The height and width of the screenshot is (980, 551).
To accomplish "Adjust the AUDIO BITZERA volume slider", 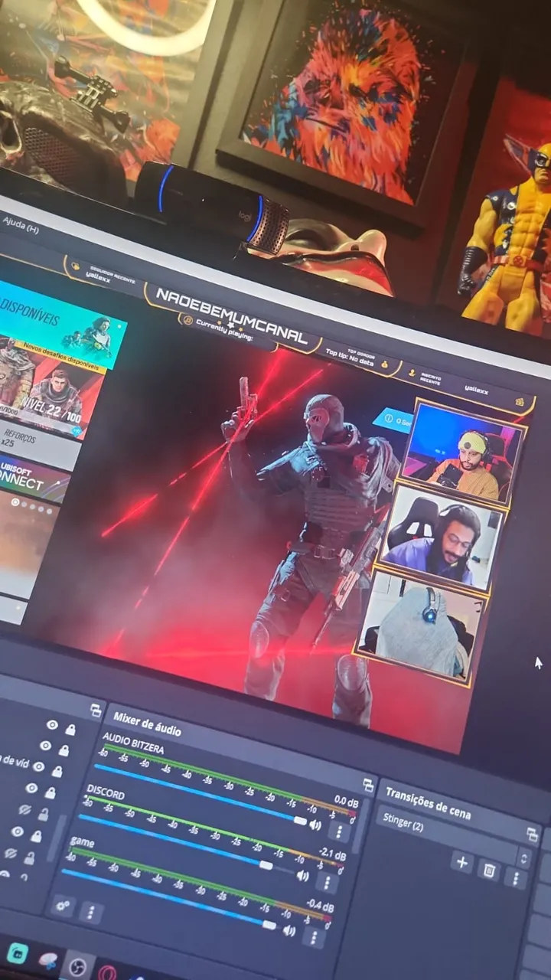I will (x=300, y=820).
